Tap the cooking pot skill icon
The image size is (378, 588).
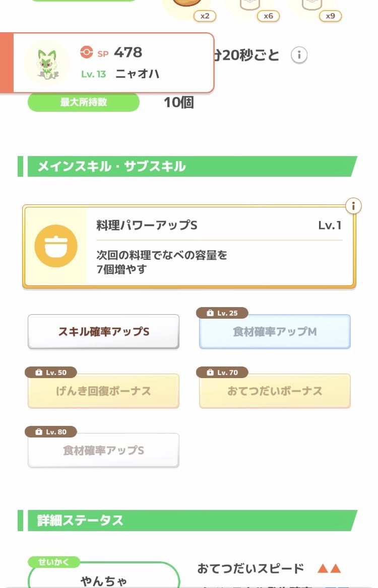56,246
